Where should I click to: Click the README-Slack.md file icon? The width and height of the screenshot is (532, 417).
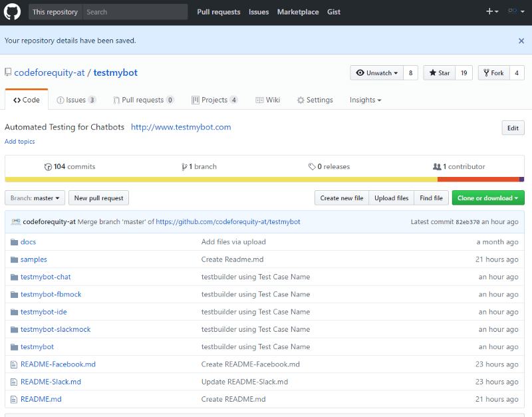tap(14, 382)
